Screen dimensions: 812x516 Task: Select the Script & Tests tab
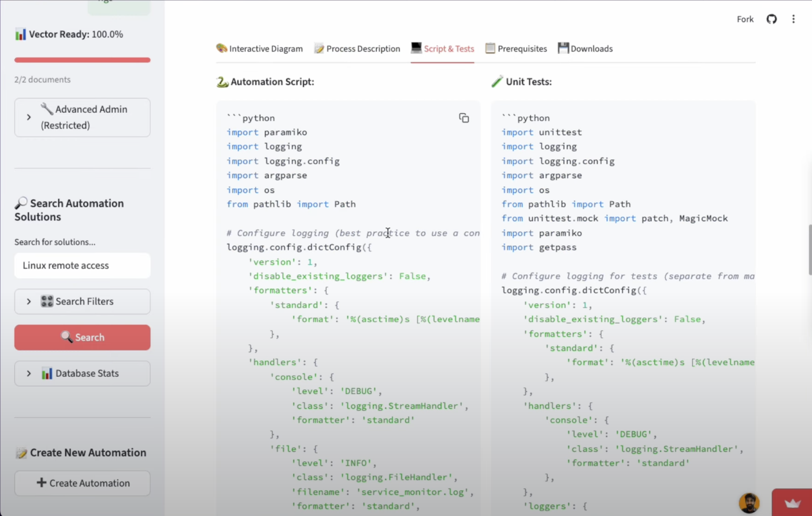[x=442, y=49]
